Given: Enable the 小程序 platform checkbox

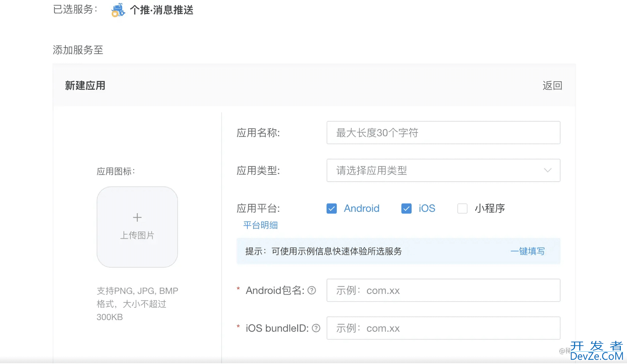Looking at the screenshot, I should (462, 209).
